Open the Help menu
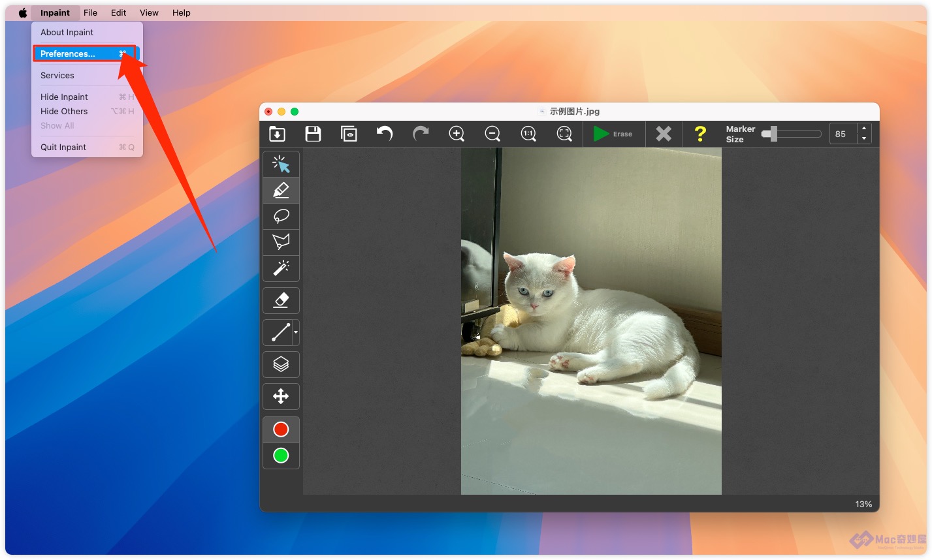 point(181,12)
